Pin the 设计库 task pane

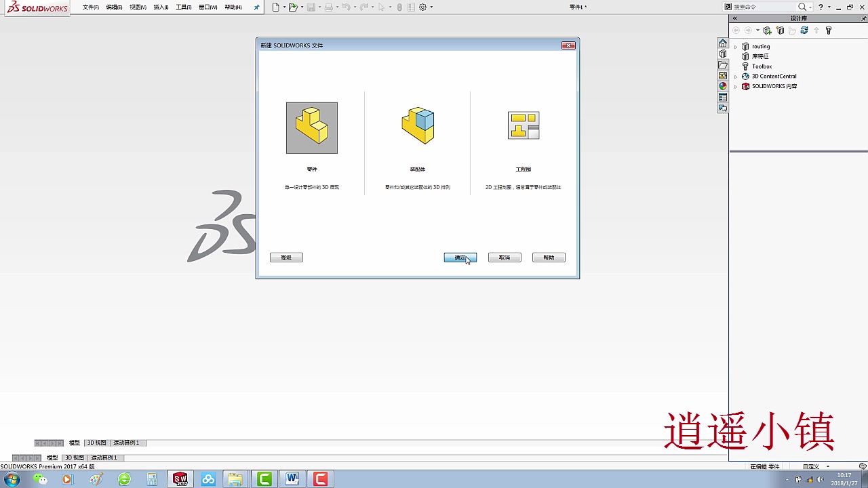tap(863, 18)
